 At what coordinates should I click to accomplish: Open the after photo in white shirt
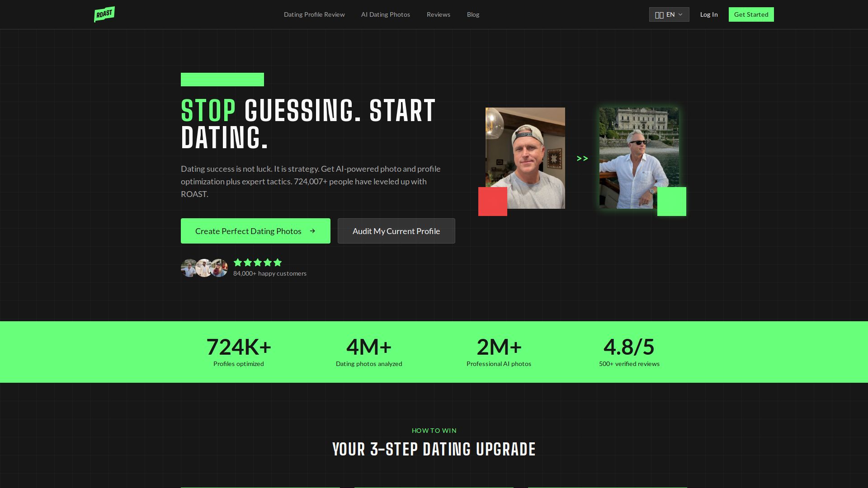pyautogui.click(x=639, y=158)
